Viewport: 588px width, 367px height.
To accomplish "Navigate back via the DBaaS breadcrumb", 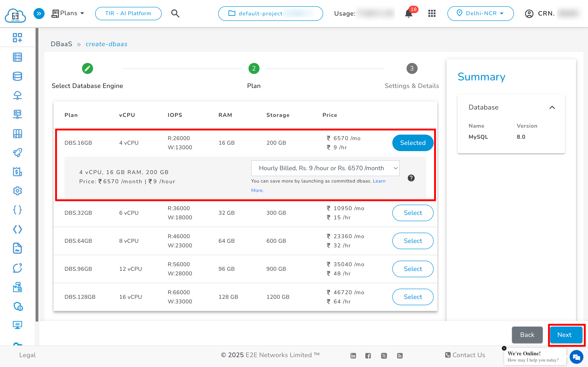I will tap(61, 44).
